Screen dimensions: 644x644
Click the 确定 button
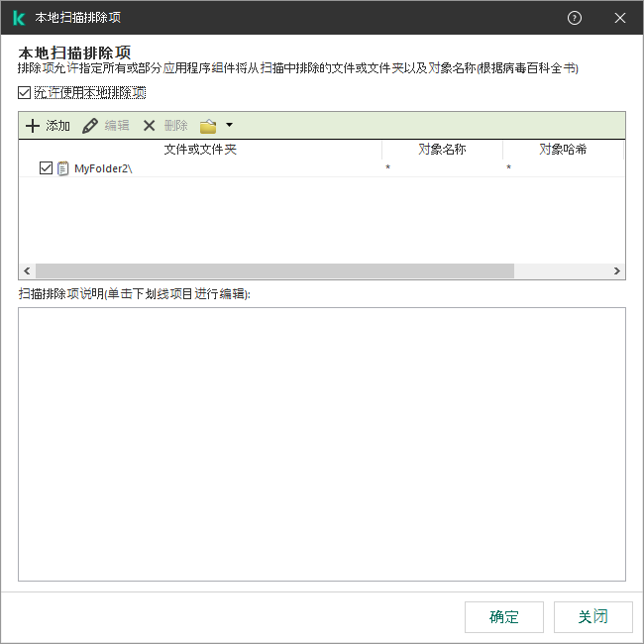(x=504, y=617)
